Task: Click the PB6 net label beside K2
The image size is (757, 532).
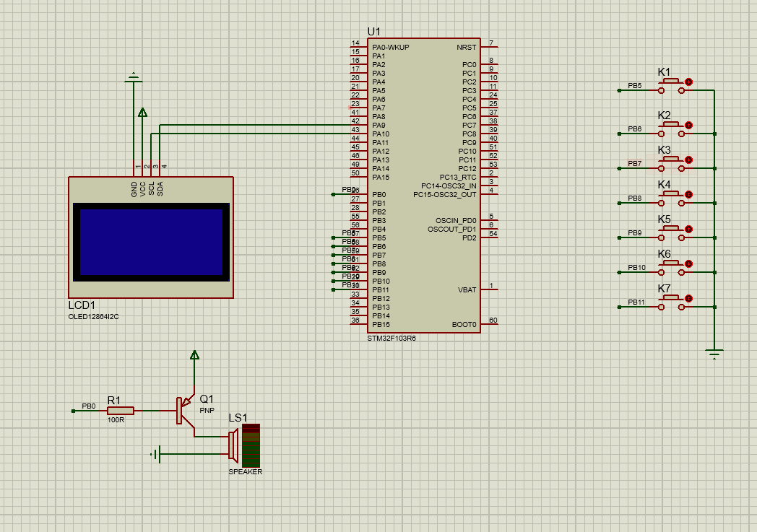Action: pyautogui.click(x=635, y=129)
